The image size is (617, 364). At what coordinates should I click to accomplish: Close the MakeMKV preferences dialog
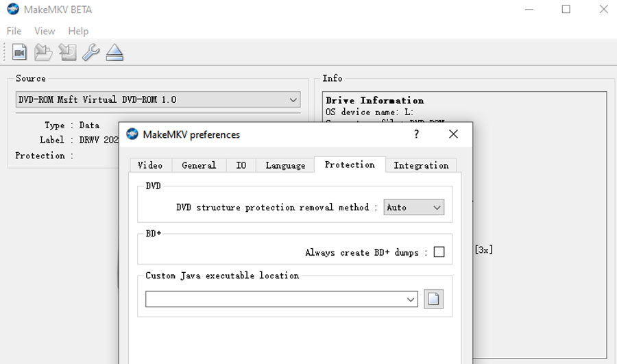click(x=453, y=134)
